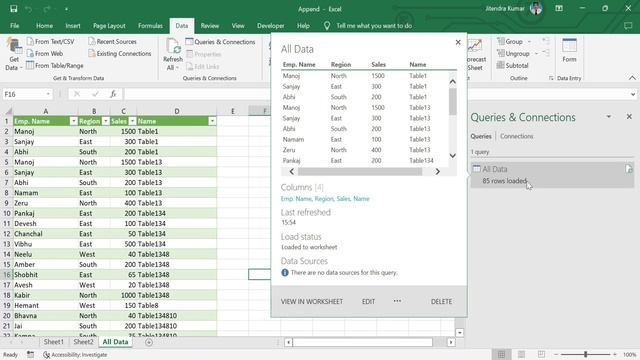Click the Name Box showing F16

pyautogui.click(x=23, y=94)
